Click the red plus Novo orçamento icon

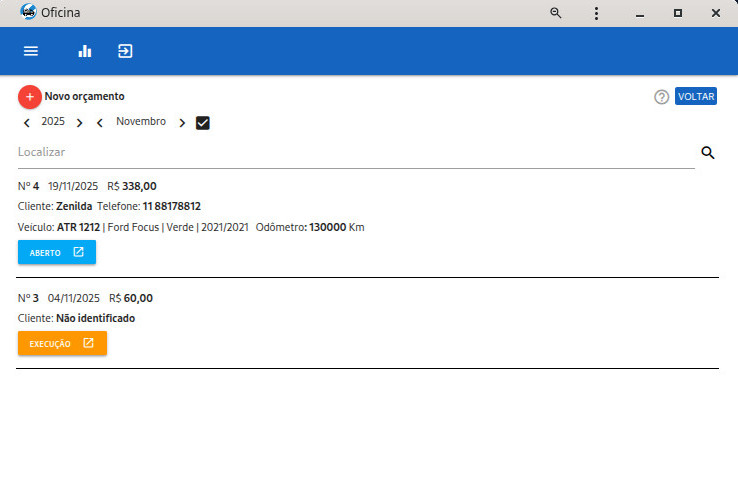click(29, 97)
